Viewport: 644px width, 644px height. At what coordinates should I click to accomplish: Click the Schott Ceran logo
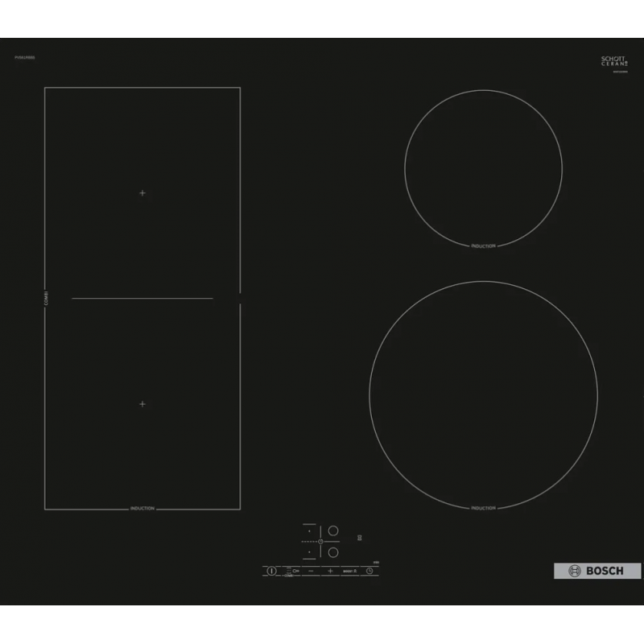coord(614,61)
